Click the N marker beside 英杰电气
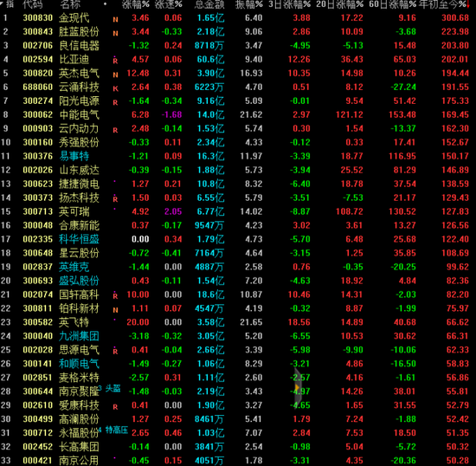476x466 pixels. 115,75
